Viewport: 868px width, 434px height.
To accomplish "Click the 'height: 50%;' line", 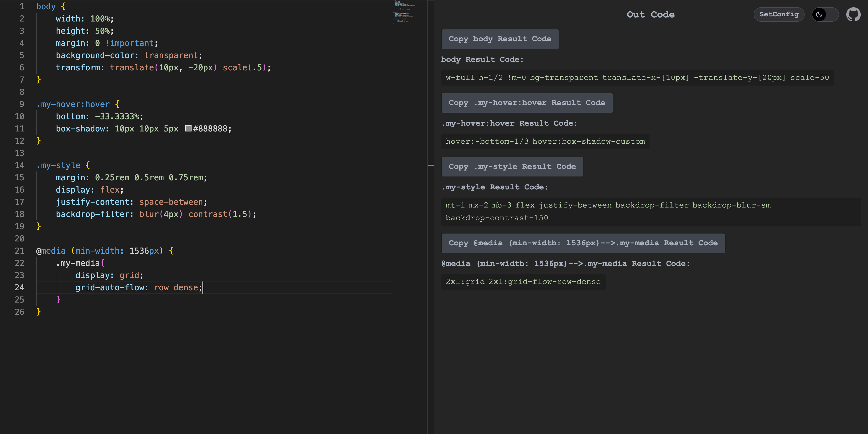I will click(x=85, y=31).
